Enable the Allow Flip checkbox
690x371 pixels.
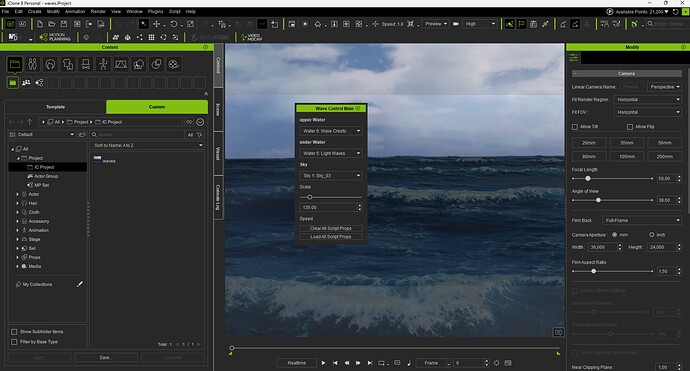pyautogui.click(x=630, y=127)
